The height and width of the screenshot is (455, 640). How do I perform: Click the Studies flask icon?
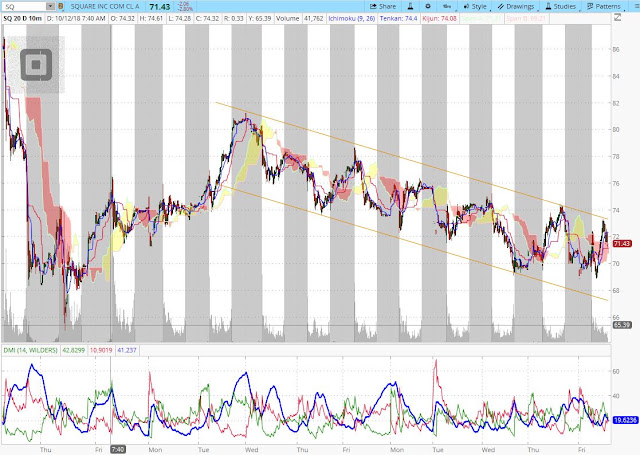pyautogui.click(x=548, y=7)
